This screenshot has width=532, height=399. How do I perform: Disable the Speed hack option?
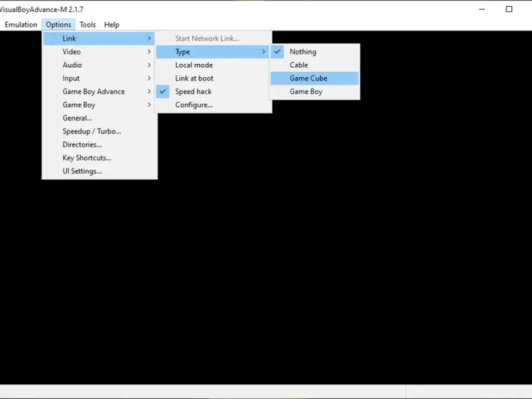[213, 91]
